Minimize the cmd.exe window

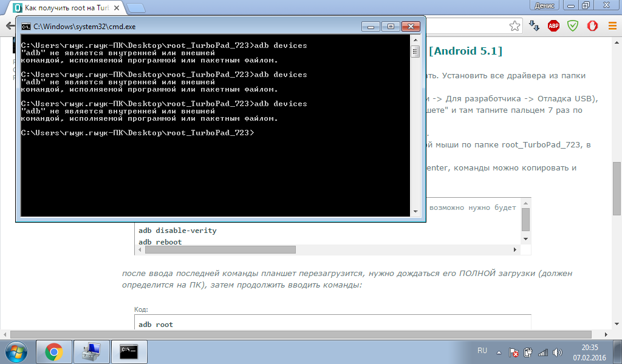[x=371, y=26]
